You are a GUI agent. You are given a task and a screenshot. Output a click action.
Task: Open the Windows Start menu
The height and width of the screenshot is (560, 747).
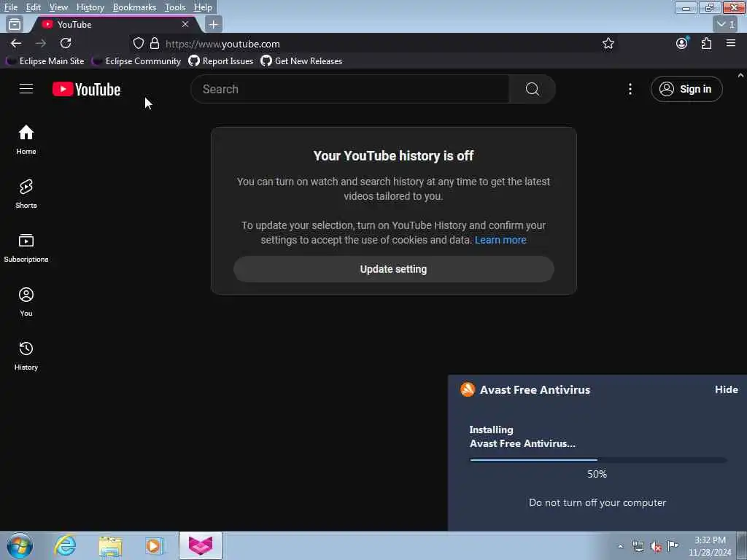point(20,545)
